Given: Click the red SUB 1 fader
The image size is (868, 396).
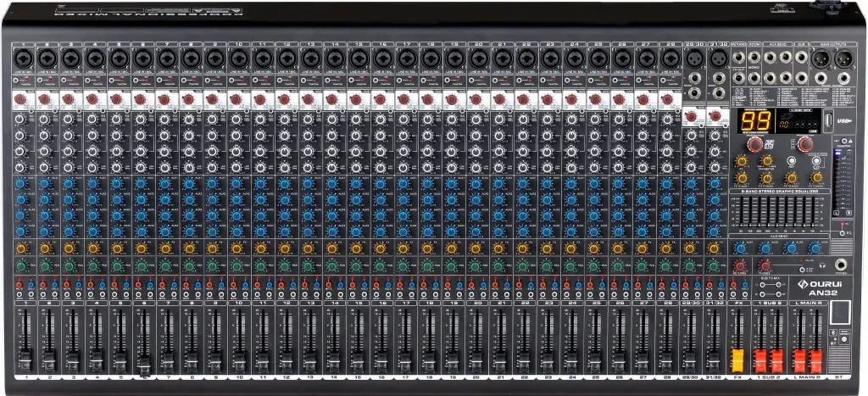Looking at the screenshot, I should point(761,360).
